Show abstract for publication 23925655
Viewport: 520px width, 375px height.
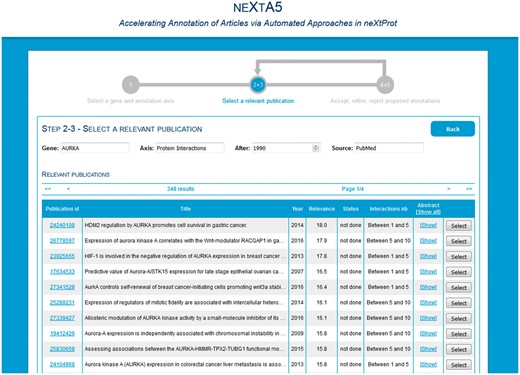tap(428, 256)
